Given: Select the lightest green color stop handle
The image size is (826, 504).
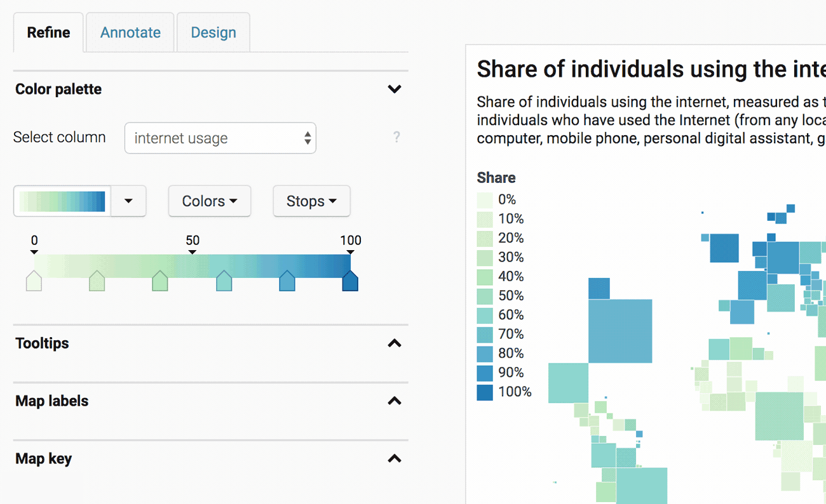Looking at the screenshot, I should pyautogui.click(x=34, y=281).
